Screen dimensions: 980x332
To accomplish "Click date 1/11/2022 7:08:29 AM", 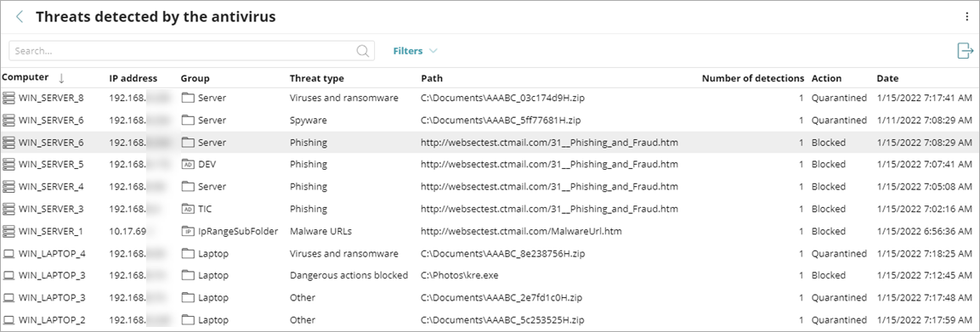I will pyautogui.click(x=925, y=120).
